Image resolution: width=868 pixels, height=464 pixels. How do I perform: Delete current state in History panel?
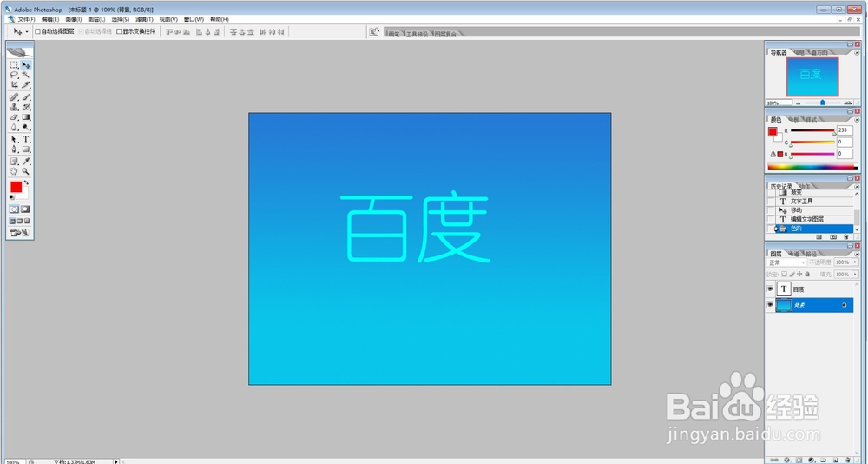pos(845,236)
